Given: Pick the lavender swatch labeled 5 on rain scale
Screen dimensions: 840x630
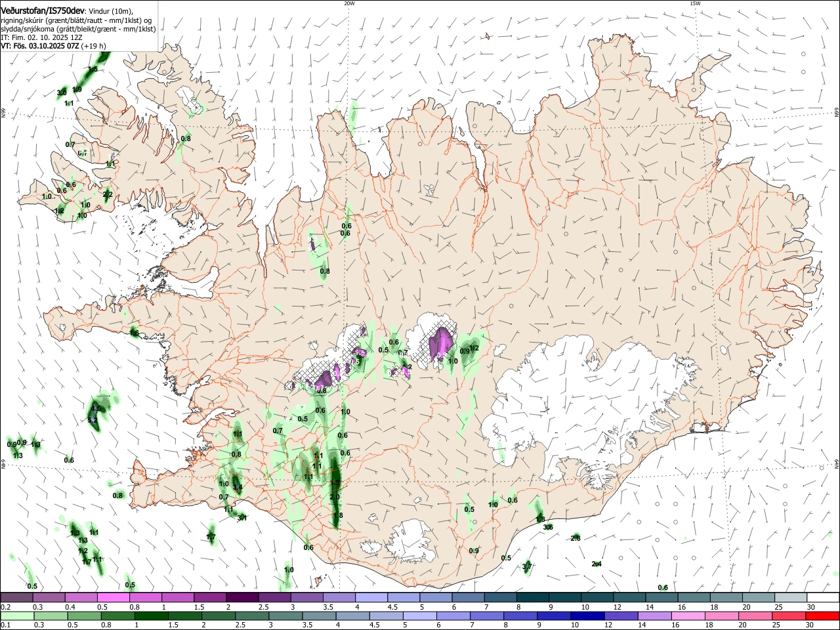Looking at the screenshot, I should pos(420,616).
